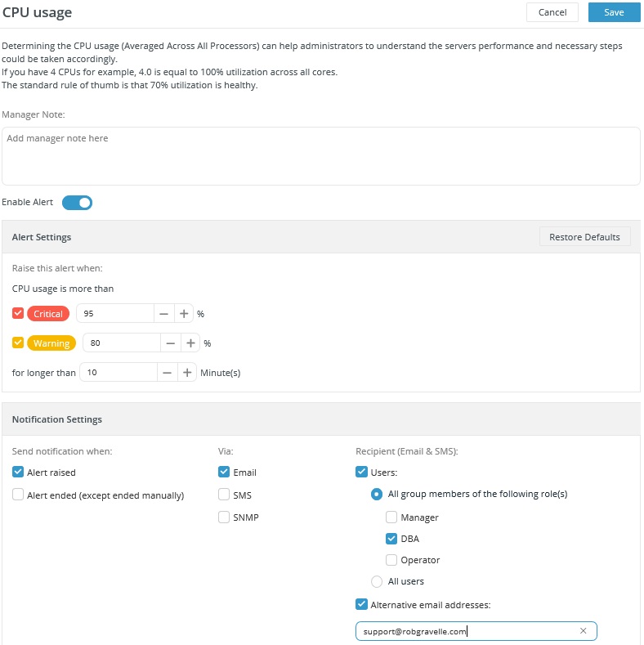This screenshot has height=645, width=644.
Task: Decrease Critical threshold with minus icon
Action: [x=163, y=314]
